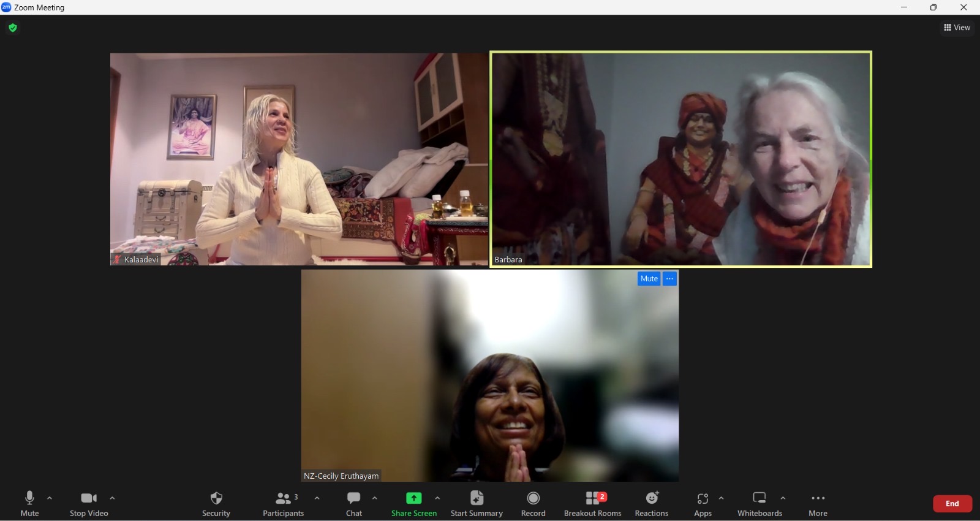The width and height of the screenshot is (980, 521).
Task: Open the View layout menu
Action: coord(957,28)
